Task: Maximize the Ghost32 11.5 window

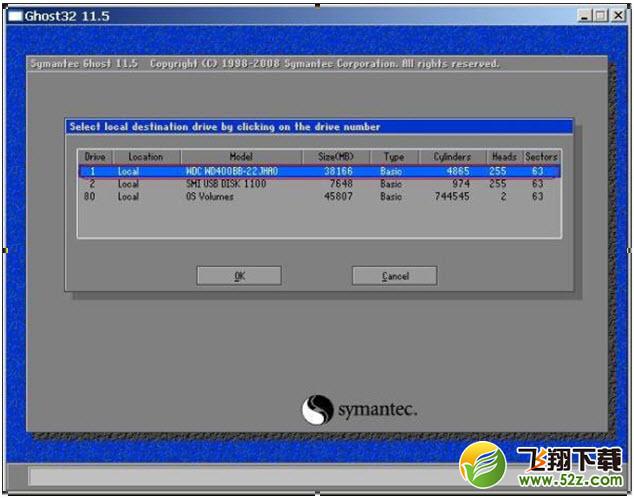Action: [x=601, y=16]
